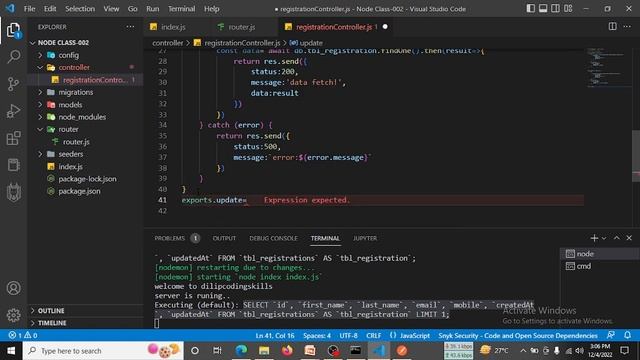Maximize the terminal panel size
This screenshot has height=360, width=640.
point(617,238)
